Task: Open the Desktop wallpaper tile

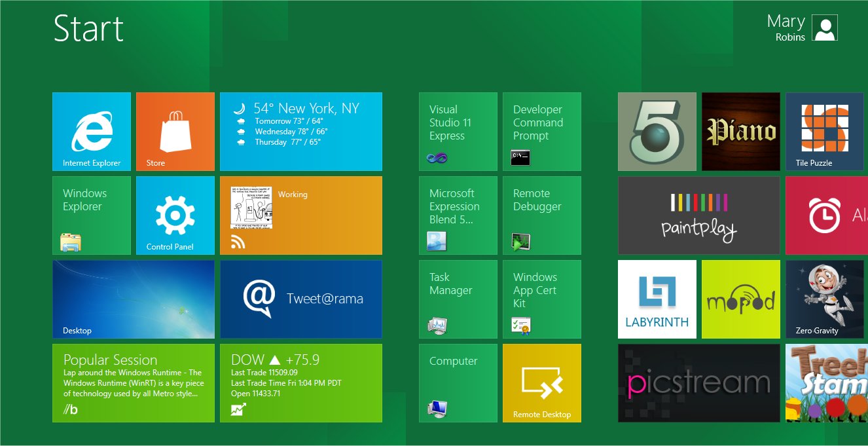Action: 134,299
